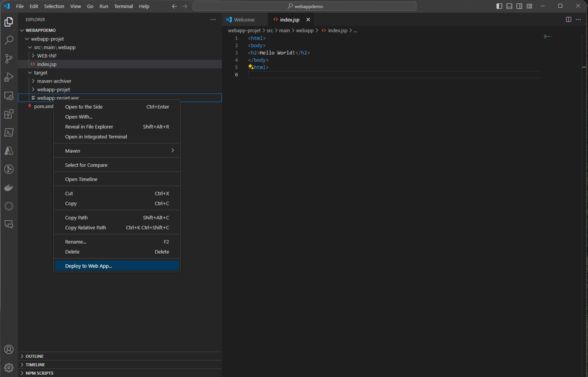Image resolution: width=588 pixels, height=377 pixels.
Task: Toggle the bottom panel visibility
Action: pyautogui.click(x=509, y=6)
